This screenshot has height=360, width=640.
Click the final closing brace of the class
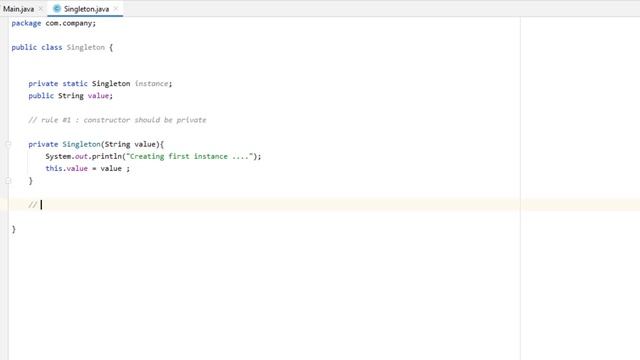point(14,229)
